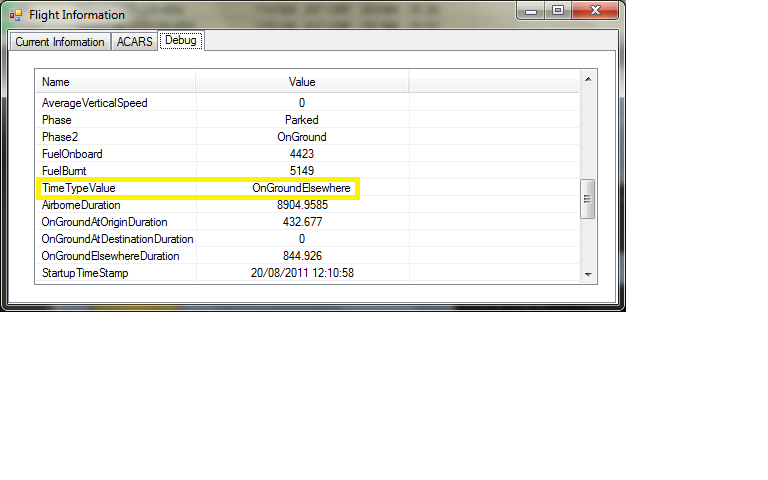
Task: Click the Flight Information window icon
Action: coord(16,15)
